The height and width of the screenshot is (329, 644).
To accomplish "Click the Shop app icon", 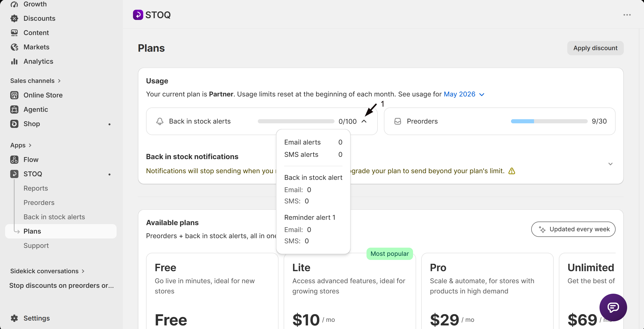I will click(14, 124).
